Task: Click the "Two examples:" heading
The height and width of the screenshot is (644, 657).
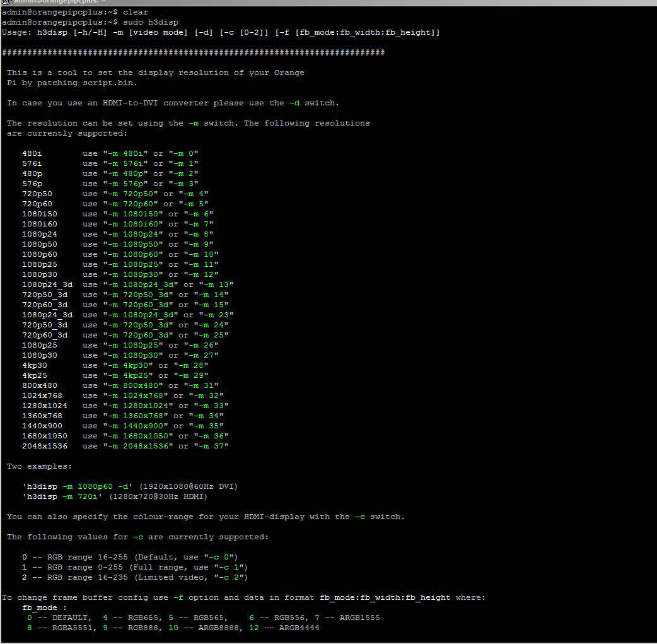Action: coord(39,466)
